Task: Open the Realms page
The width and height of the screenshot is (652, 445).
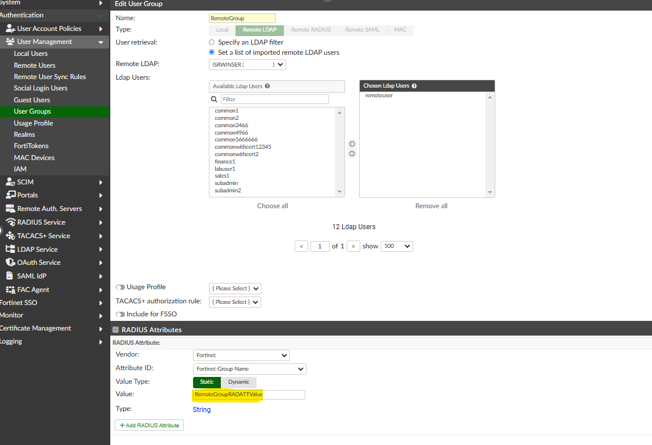Action: [x=24, y=135]
